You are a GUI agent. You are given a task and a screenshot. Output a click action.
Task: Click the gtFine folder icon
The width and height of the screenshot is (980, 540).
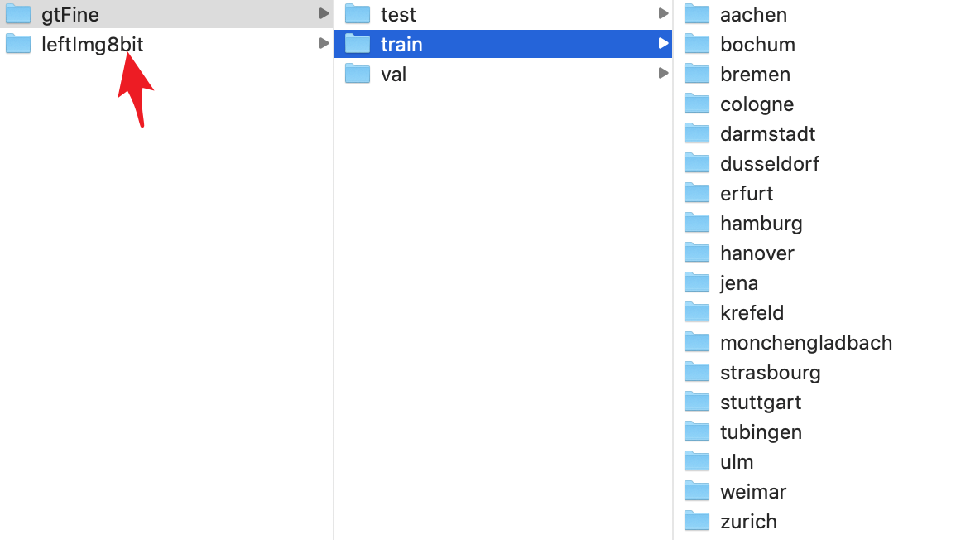pyautogui.click(x=18, y=13)
